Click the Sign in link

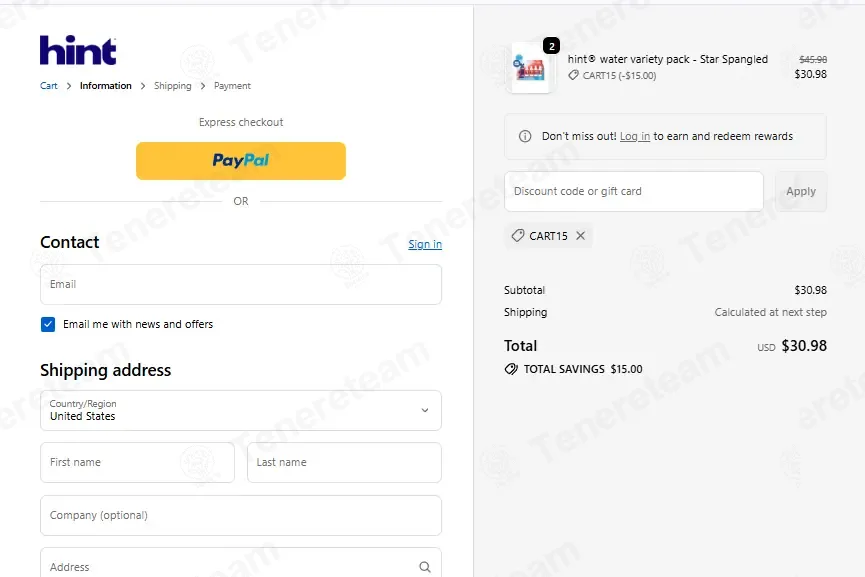[x=425, y=244]
